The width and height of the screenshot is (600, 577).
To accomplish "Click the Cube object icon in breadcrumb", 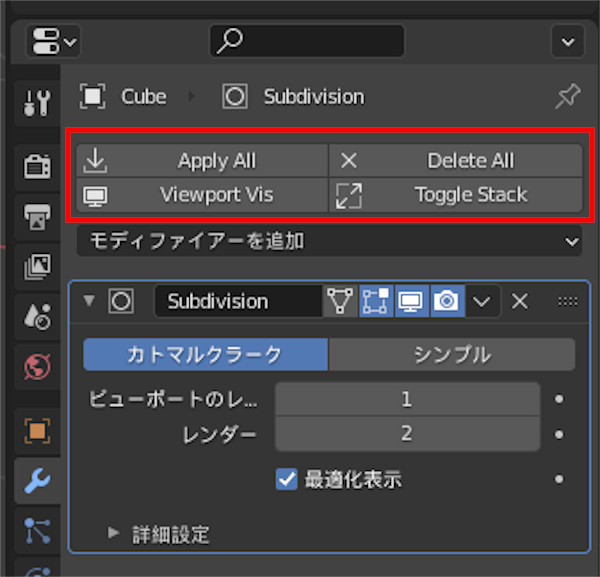I will [x=92, y=96].
